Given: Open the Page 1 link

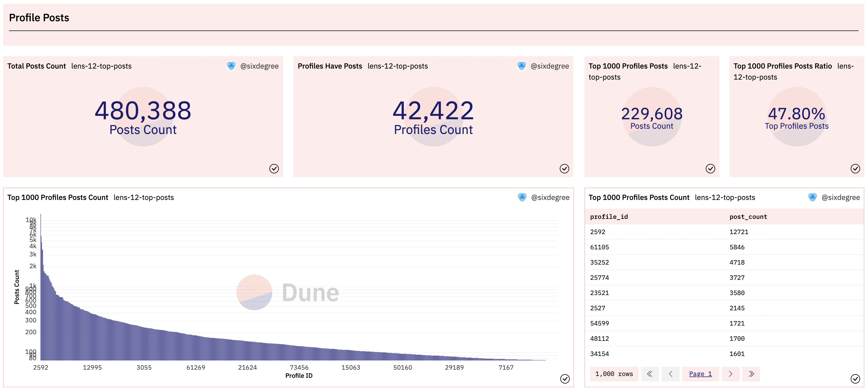Looking at the screenshot, I should pyautogui.click(x=700, y=374).
